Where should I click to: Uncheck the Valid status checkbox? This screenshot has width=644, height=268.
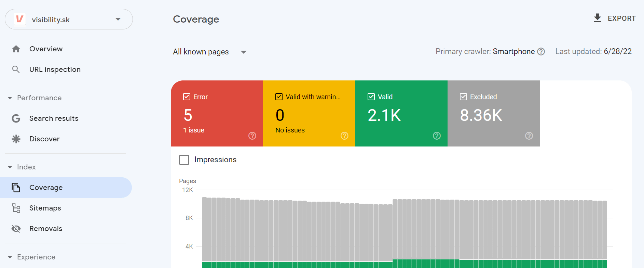pyautogui.click(x=371, y=97)
